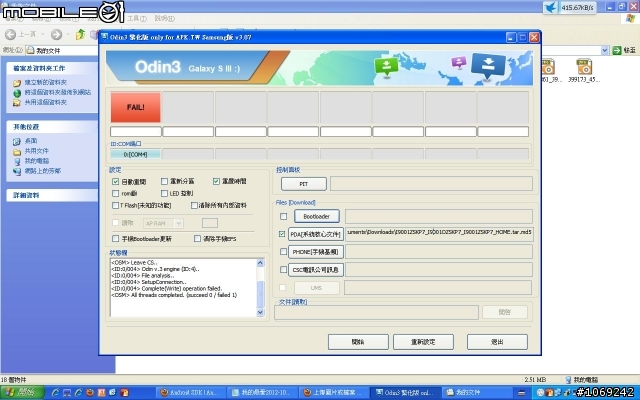Switch to the 我的最愛2012-10 taskbar window
This screenshot has height=400, width=640.
point(262,393)
